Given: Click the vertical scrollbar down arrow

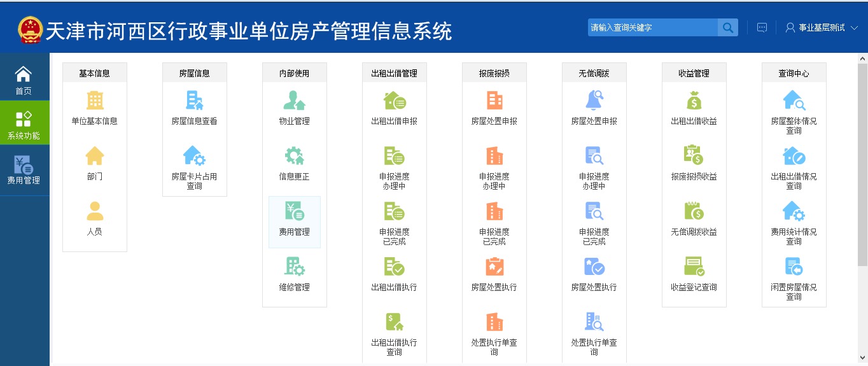Looking at the screenshot, I should tap(862, 358).
